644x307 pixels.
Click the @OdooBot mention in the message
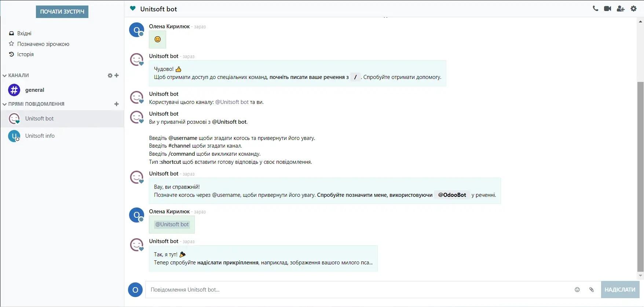click(x=452, y=195)
